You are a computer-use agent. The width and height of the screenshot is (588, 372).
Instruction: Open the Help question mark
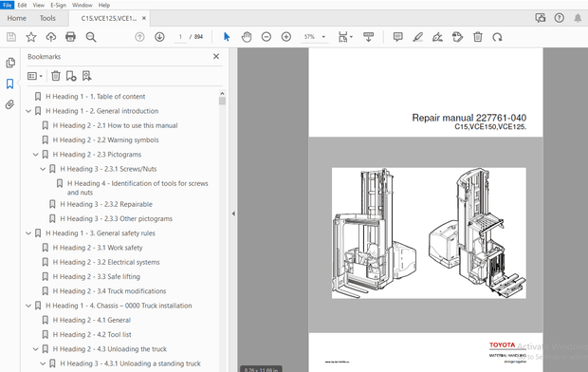[560, 18]
